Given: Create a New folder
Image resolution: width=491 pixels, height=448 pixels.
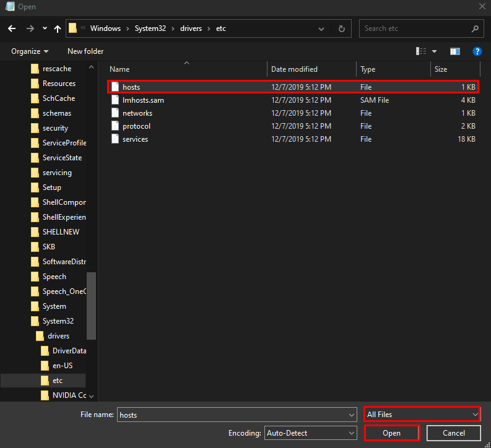Looking at the screenshot, I should point(85,51).
